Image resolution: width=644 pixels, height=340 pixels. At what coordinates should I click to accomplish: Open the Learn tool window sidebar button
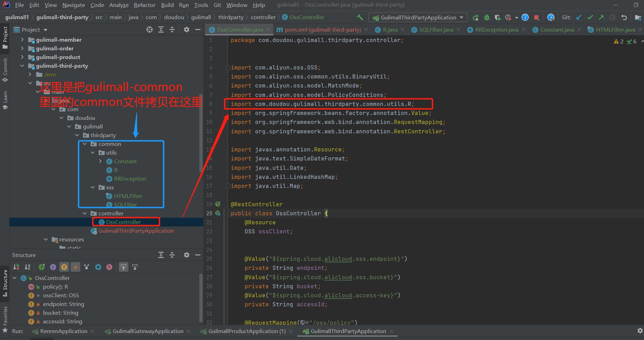point(5,100)
